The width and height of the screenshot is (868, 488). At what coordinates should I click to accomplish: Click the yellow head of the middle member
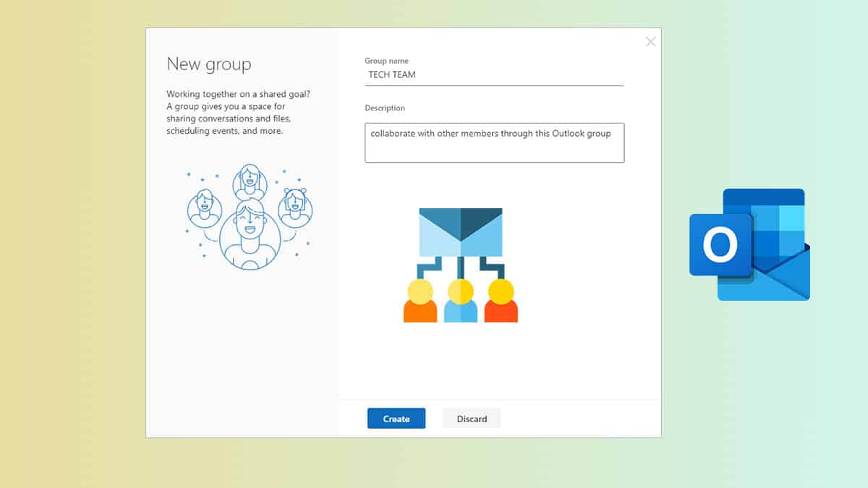(461, 292)
